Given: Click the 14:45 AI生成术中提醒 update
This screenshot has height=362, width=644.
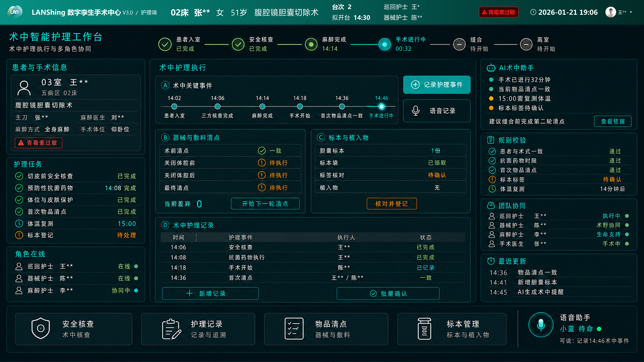Looking at the screenshot, I should (559, 292).
